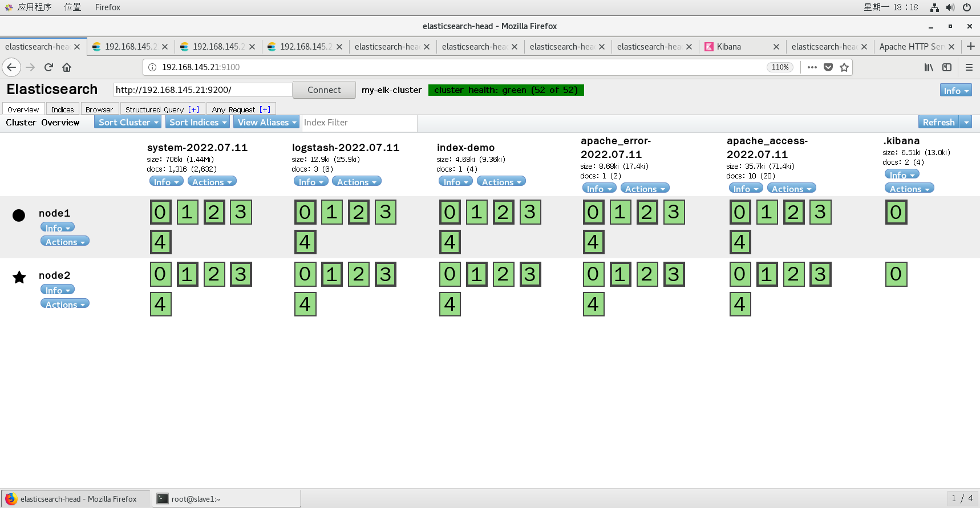This screenshot has width=980, height=508.
Task: Select node2 shard 4 of logstash-2022.07.11
Action: pos(305,304)
